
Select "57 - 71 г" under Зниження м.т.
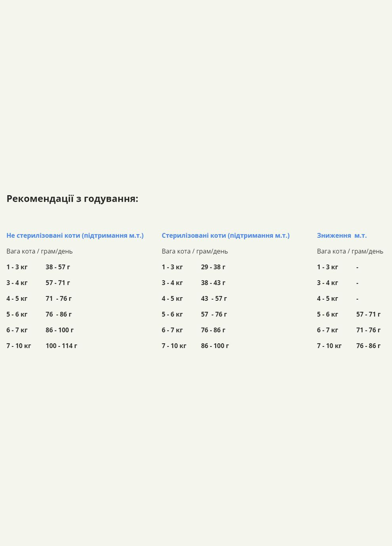pos(368,314)
